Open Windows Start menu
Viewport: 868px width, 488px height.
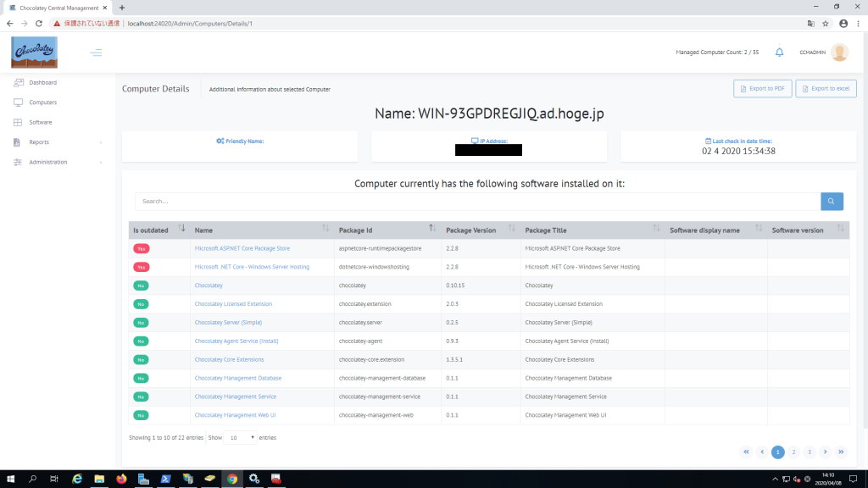tap(10, 479)
